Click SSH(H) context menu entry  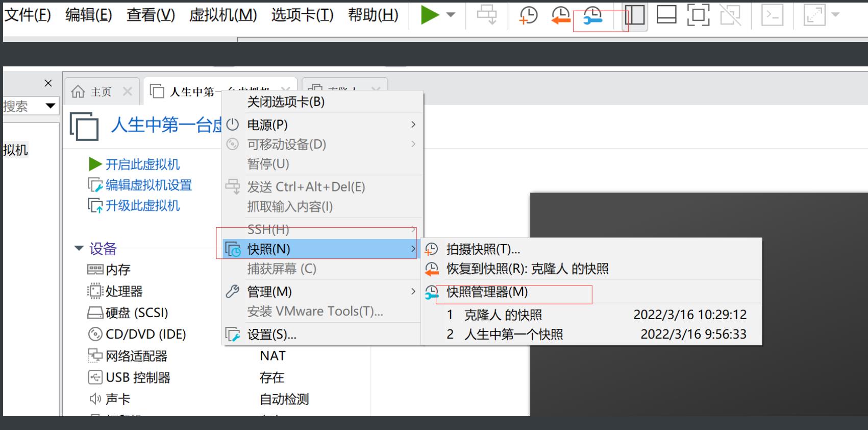323,229
